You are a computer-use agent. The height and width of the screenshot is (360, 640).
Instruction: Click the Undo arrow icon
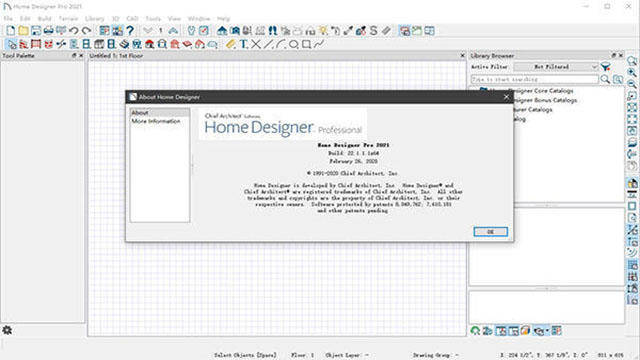(x=74, y=31)
